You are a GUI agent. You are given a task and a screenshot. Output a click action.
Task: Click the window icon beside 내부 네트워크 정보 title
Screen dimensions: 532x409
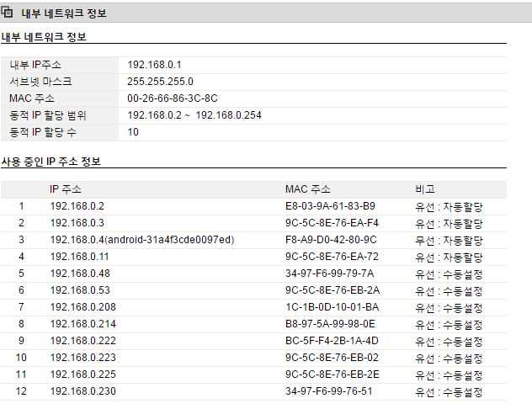[x=7, y=13]
